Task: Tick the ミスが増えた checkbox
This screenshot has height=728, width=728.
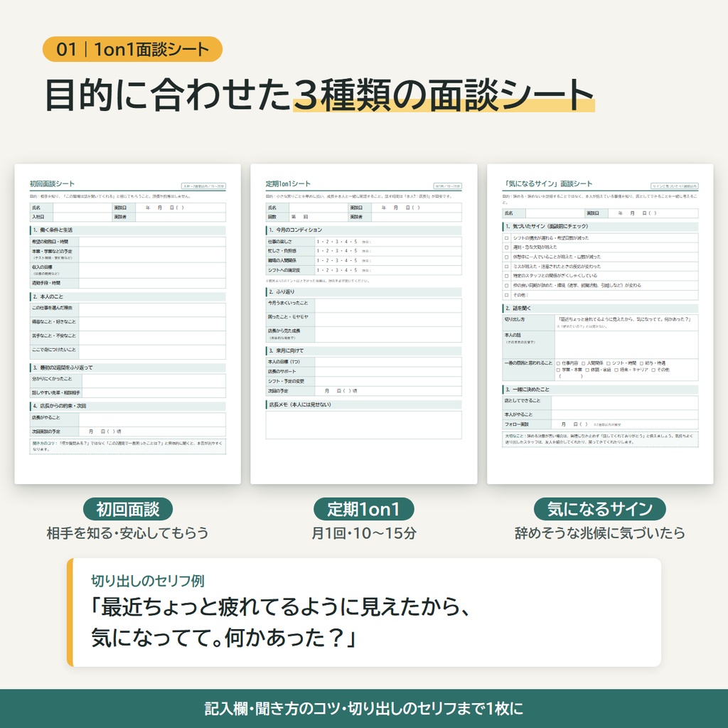Action: click(x=506, y=267)
